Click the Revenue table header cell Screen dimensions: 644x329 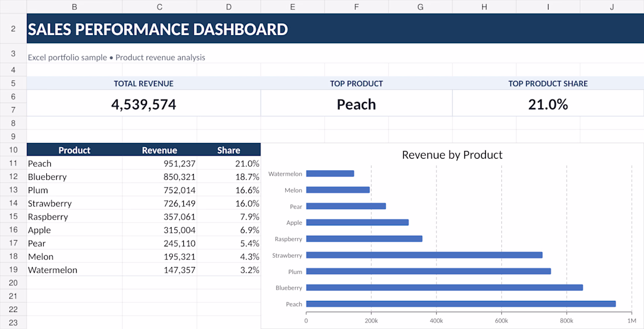click(159, 150)
